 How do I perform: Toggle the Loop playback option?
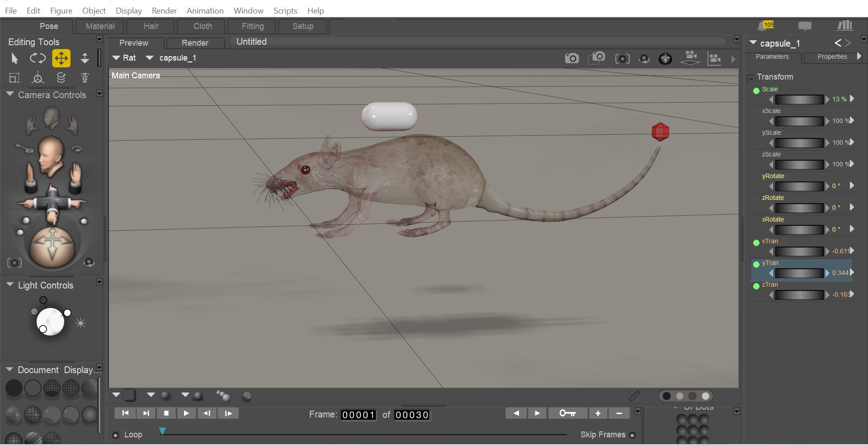tap(116, 435)
